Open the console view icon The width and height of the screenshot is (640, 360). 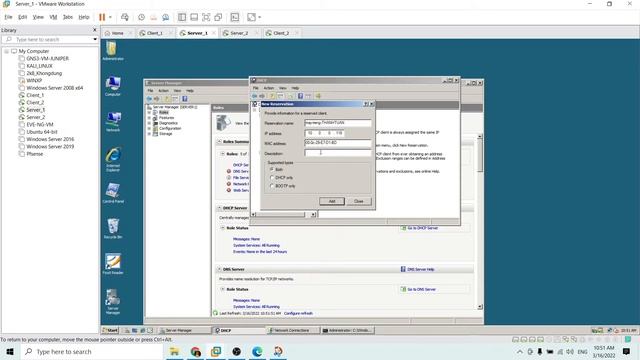click(235, 17)
